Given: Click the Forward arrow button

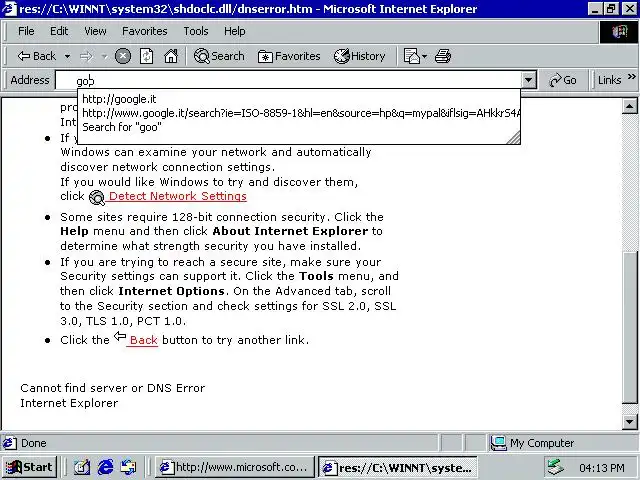Looking at the screenshot, I should tap(86, 56).
